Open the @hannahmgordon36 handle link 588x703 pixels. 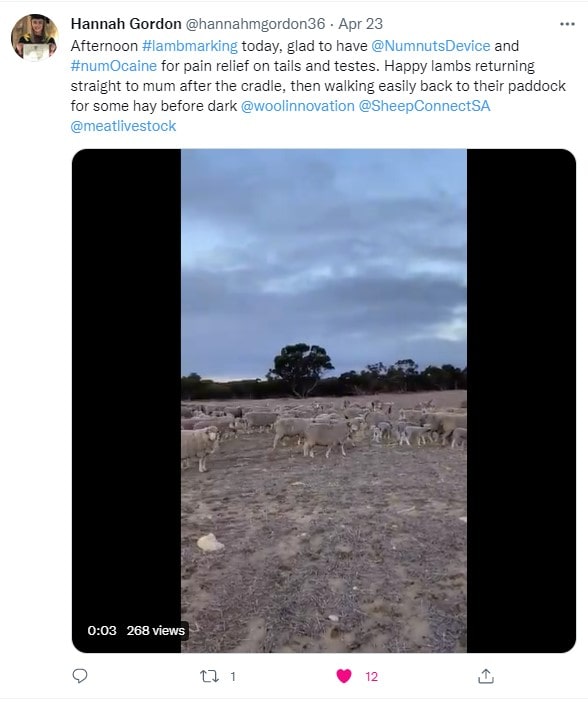[255, 24]
